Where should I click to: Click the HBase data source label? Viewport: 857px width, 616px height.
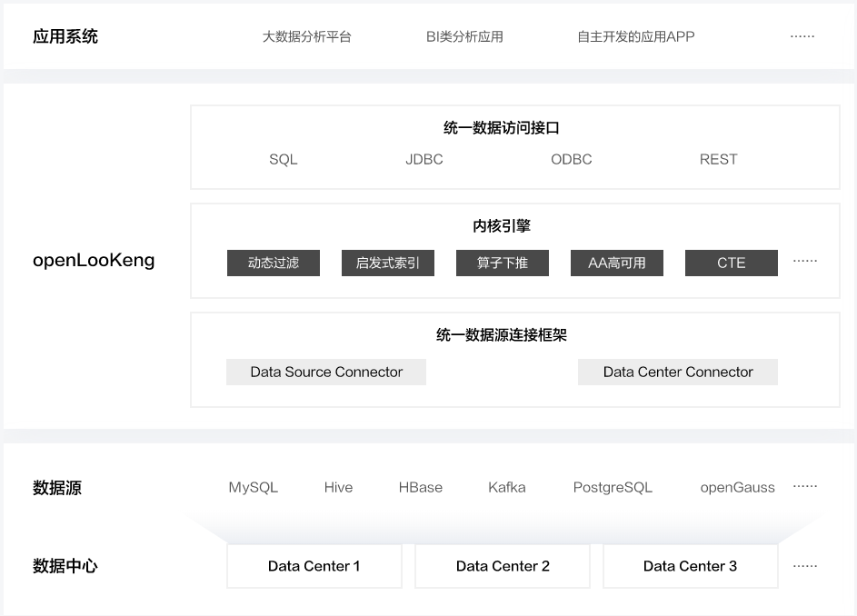tap(420, 488)
